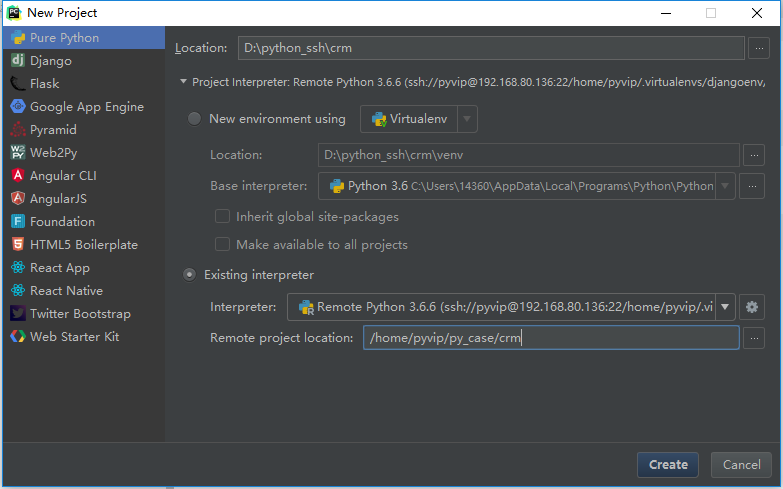This screenshot has width=783, height=489.
Task: Click the Remote Python 3.6.6 interpreter combo box
Action: click(511, 307)
